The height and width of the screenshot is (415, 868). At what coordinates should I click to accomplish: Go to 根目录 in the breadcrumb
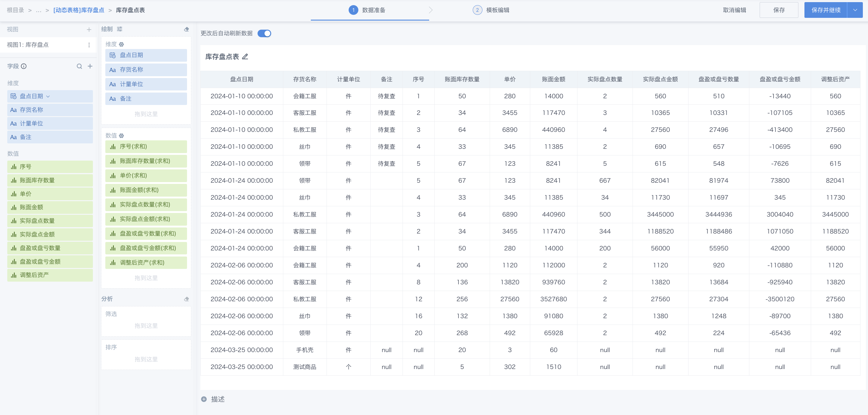[x=15, y=11]
